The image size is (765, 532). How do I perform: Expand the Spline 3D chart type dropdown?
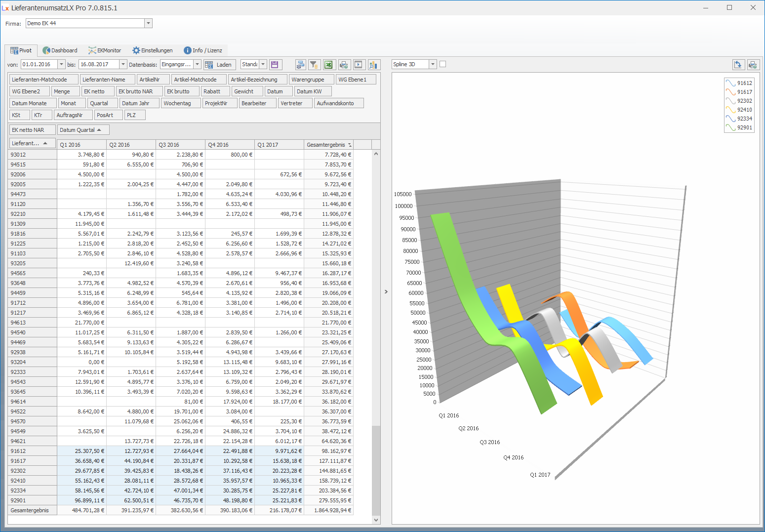pyautogui.click(x=433, y=64)
